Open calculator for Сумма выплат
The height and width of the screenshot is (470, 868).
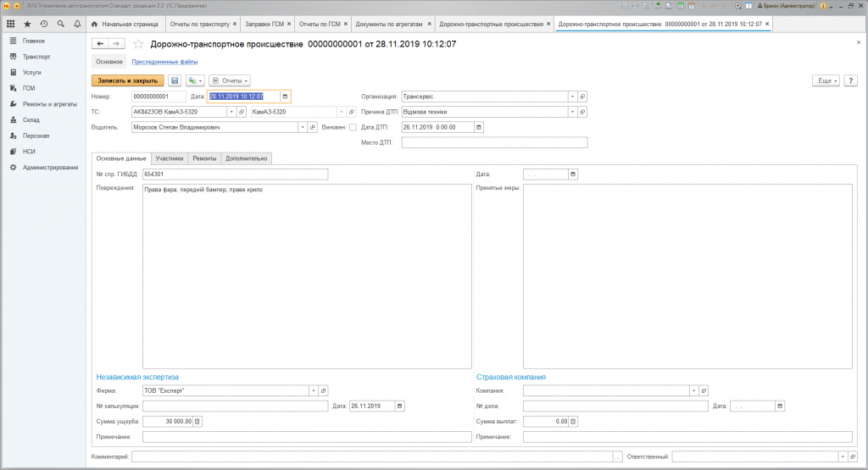573,422
